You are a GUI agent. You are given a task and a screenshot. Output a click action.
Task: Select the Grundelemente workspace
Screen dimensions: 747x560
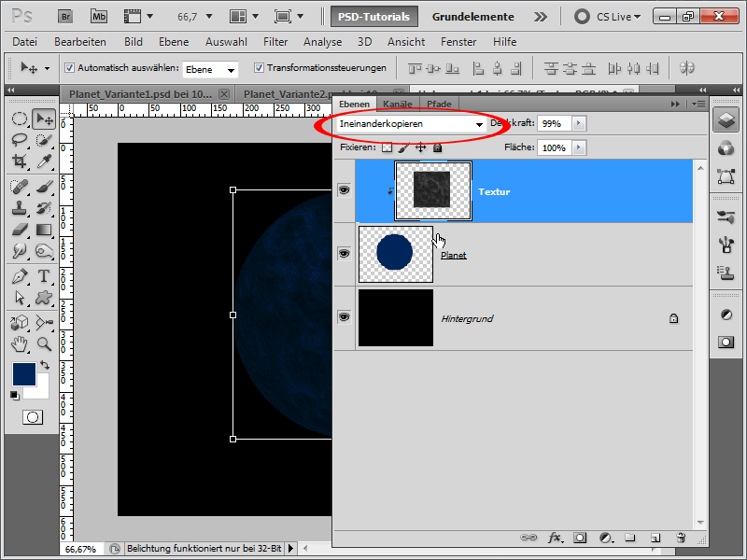472,17
